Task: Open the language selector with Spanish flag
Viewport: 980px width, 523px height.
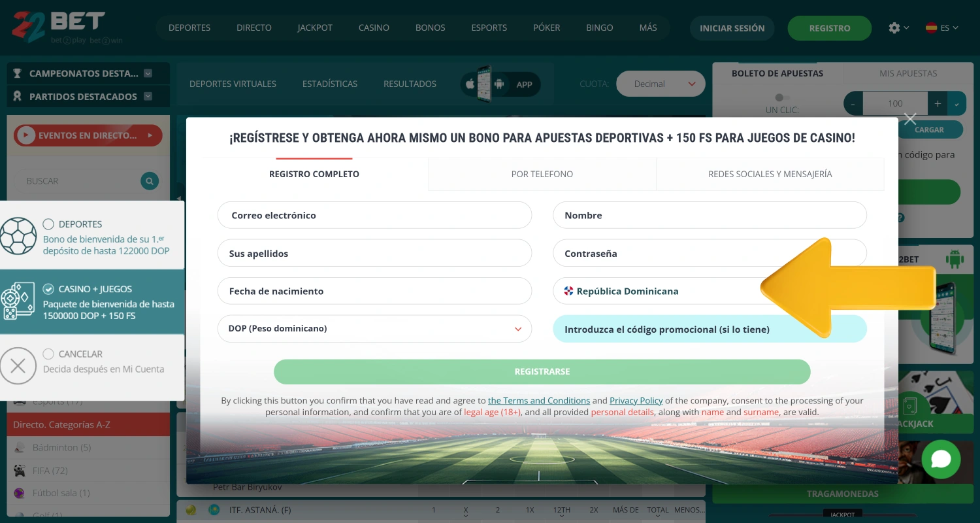Action: 941,28
